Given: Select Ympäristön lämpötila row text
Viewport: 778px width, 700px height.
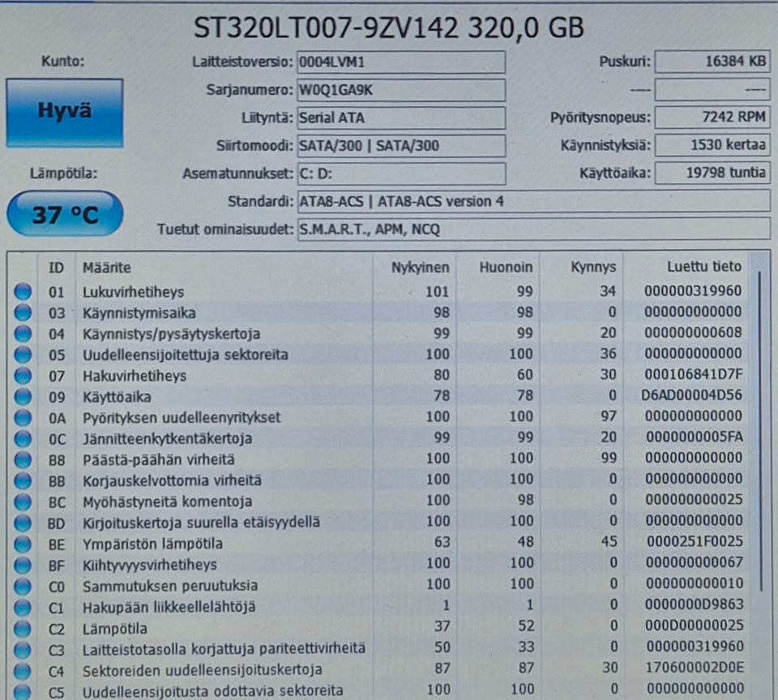Looking at the screenshot, I should (152, 544).
